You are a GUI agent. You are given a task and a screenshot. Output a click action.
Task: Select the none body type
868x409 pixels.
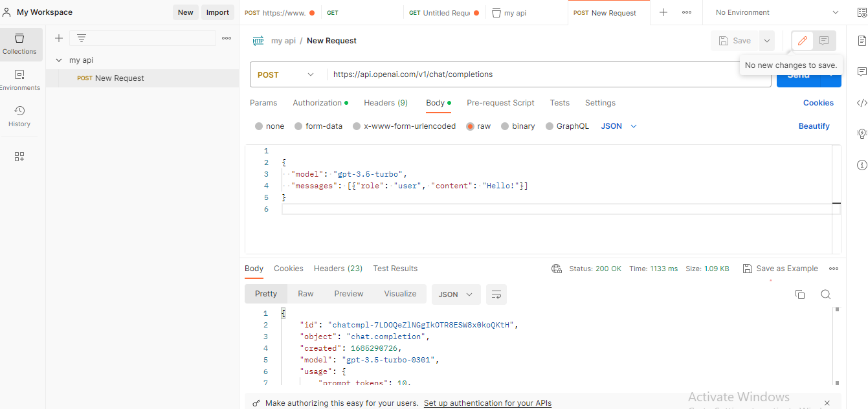[259, 127]
